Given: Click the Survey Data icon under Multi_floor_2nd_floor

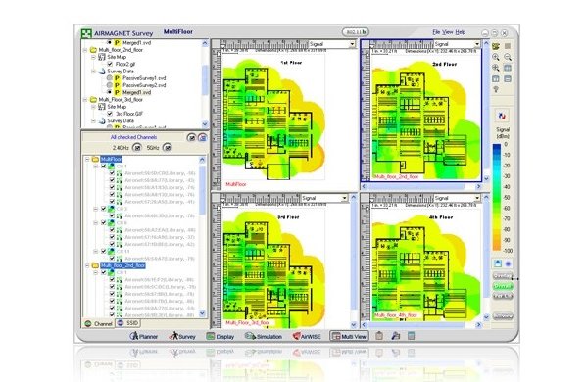Looking at the screenshot, I should [102, 72].
